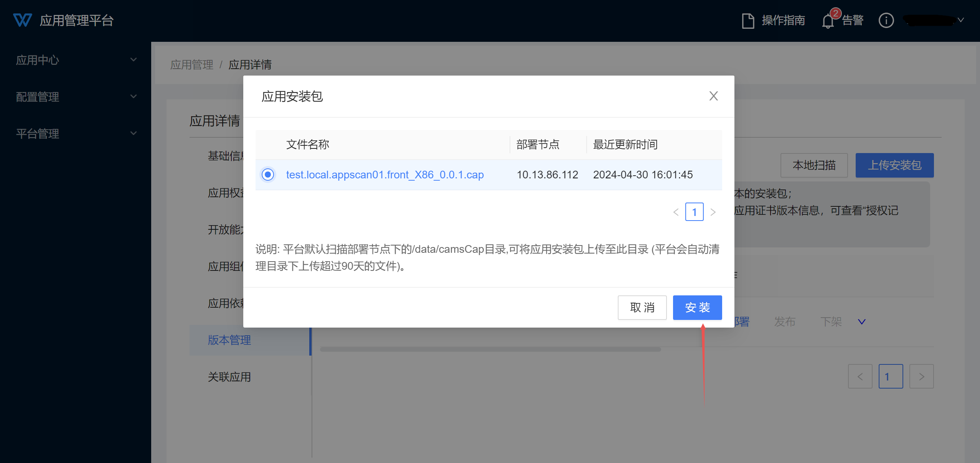Click the 取消 button
Screen dimensions: 980x463
[x=642, y=307]
